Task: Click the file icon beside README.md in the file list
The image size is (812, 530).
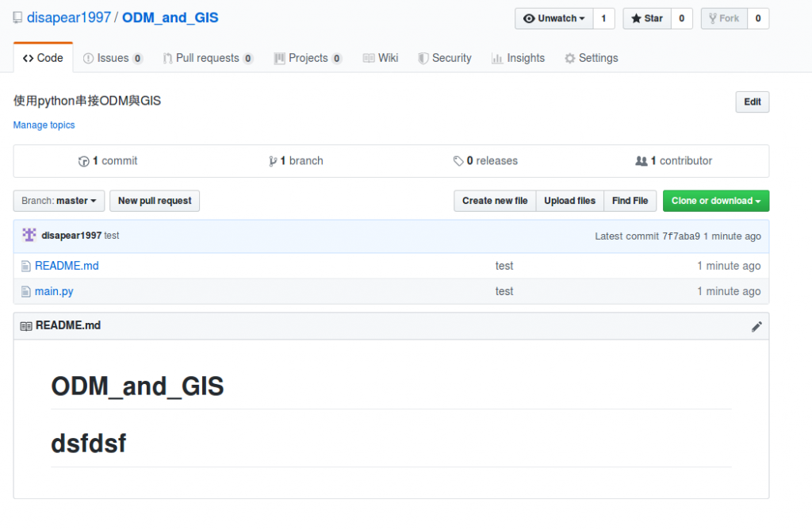Action: click(26, 267)
